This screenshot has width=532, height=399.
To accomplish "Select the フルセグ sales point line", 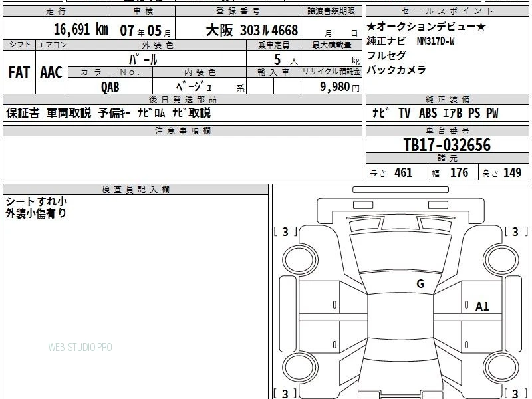I will pyautogui.click(x=386, y=55).
